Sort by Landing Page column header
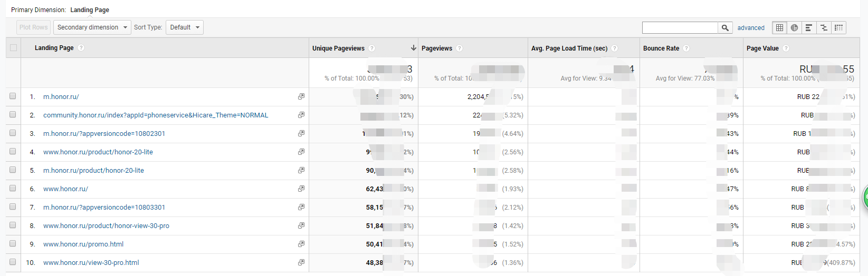The image size is (868, 276). tap(54, 48)
